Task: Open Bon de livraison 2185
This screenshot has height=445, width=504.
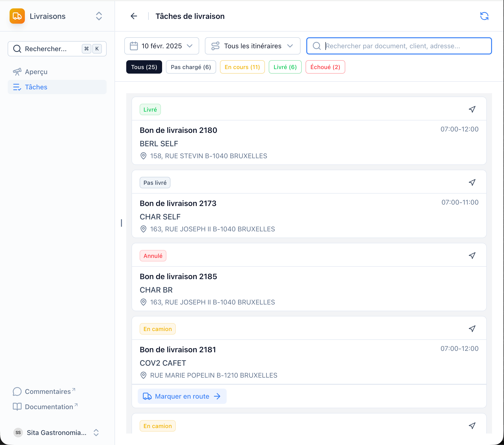Action: click(179, 277)
